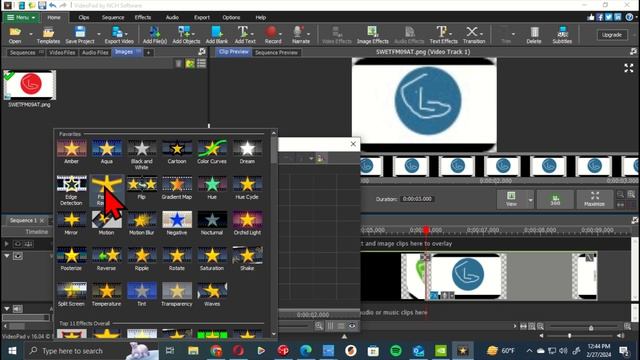Apply the Nocturnal effect
This screenshot has height=360, width=640.
click(212, 223)
